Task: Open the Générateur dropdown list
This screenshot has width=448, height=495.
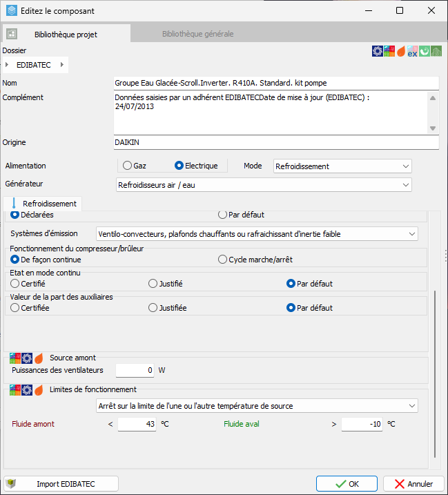Action: [x=264, y=185]
